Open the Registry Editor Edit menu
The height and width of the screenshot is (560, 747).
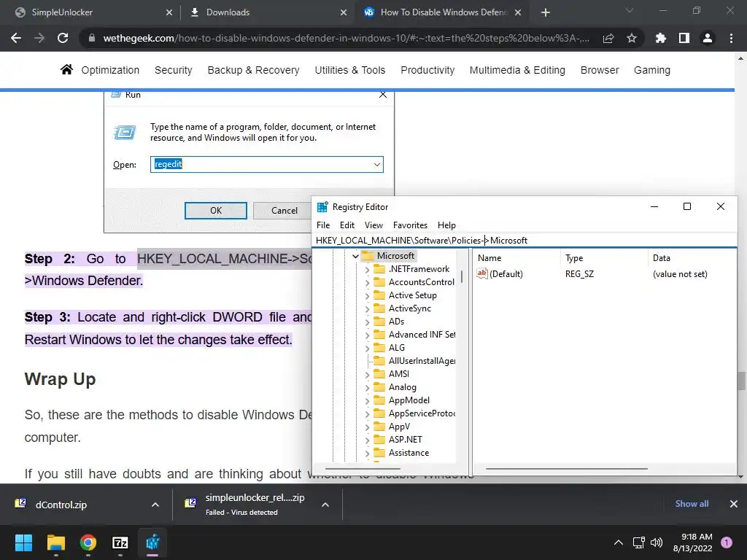pos(347,225)
